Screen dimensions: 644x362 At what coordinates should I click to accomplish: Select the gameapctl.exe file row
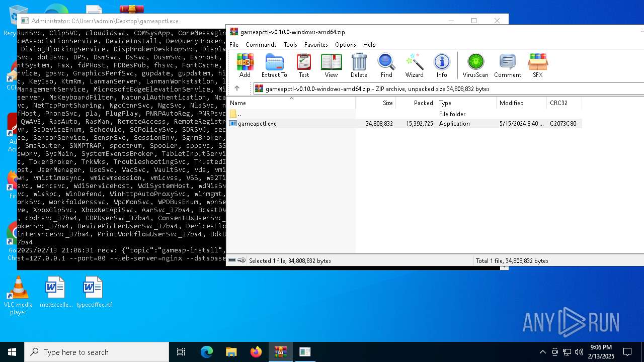(x=405, y=123)
